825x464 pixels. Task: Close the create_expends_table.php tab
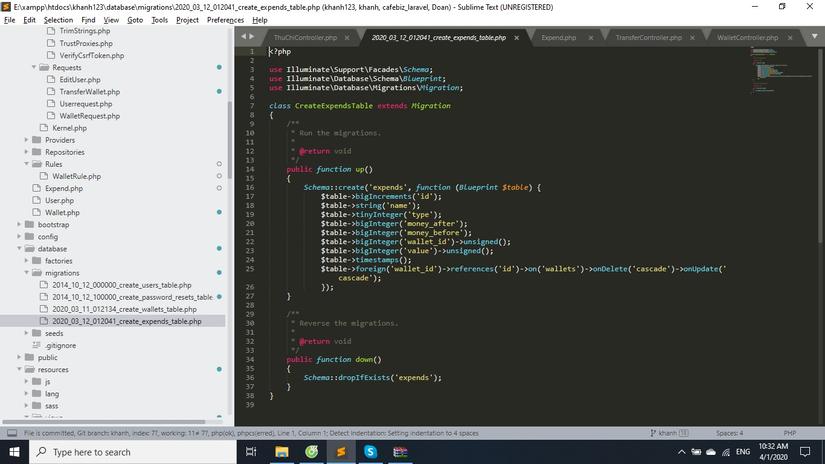(x=517, y=38)
